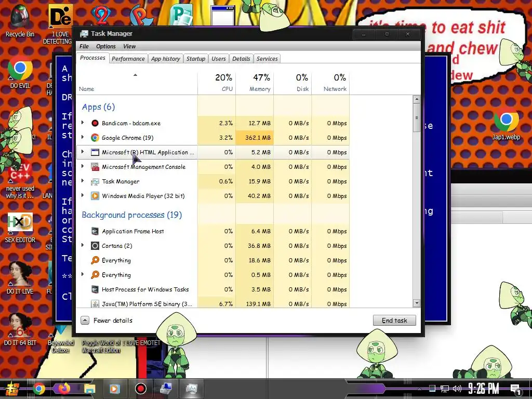
Task: Switch to the Startup tab
Action: [196, 59]
